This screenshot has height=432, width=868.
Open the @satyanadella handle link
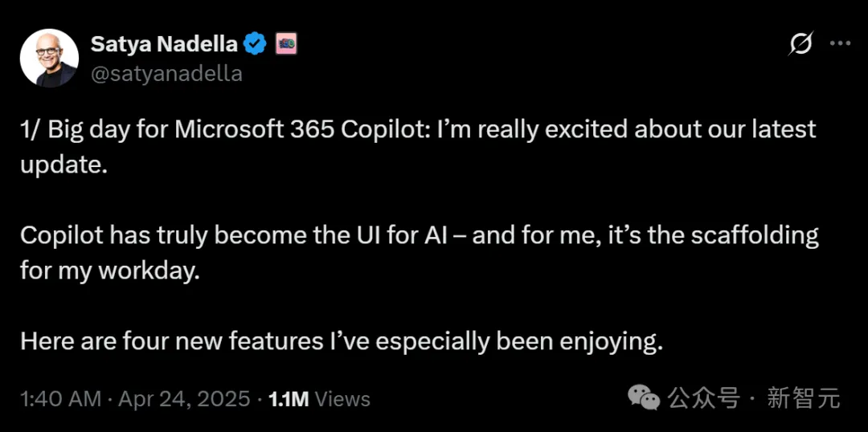[x=166, y=73]
